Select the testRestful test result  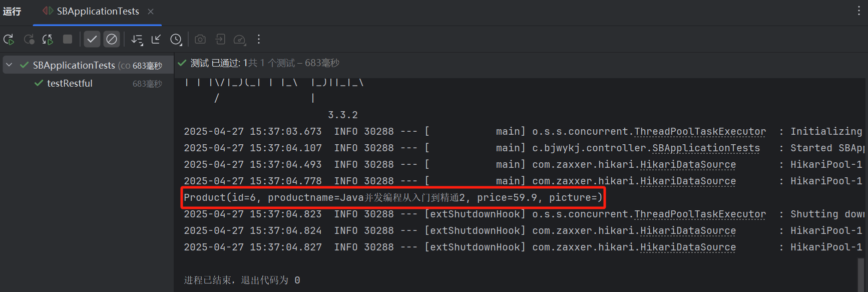pos(70,83)
